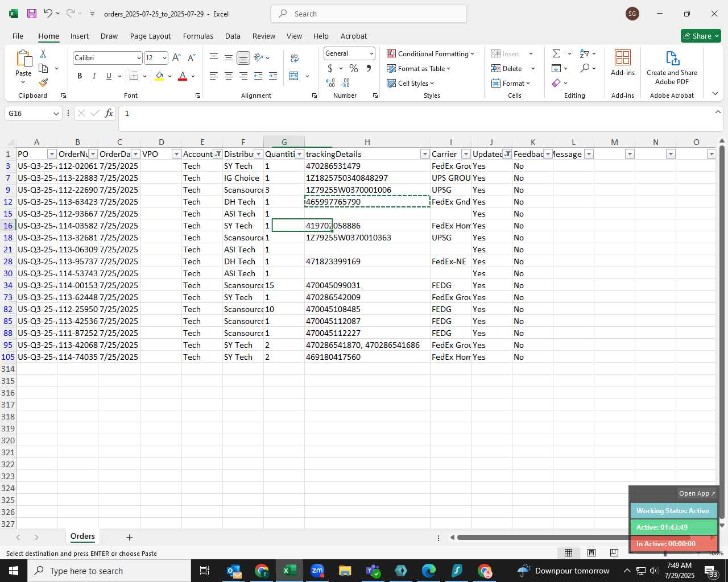
Task: Click the Page Layout view icon
Action: coord(591,552)
